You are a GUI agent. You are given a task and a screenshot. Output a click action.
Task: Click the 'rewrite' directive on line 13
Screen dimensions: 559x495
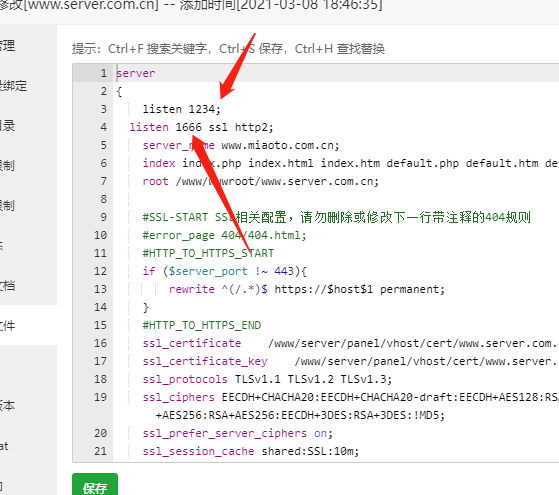pos(191,289)
